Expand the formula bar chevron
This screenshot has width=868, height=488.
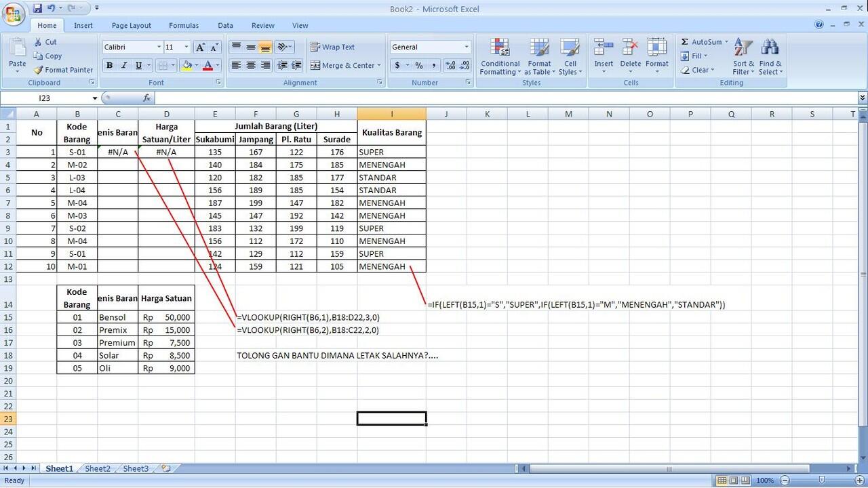click(x=863, y=98)
